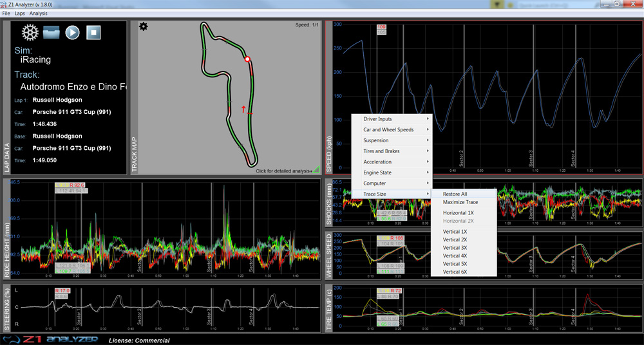Expand Car and Wheel Speeds submenu
Image resolution: width=644 pixels, height=345 pixels.
[392, 130]
